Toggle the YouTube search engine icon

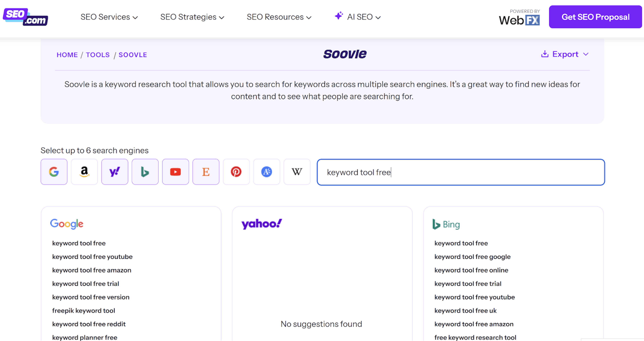(x=175, y=172)
